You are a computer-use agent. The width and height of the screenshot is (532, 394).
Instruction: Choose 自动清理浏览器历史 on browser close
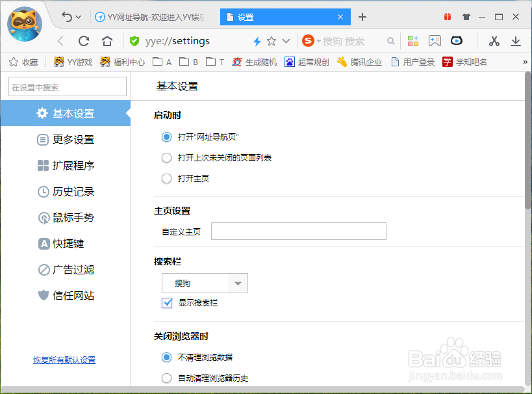point(167,378)
